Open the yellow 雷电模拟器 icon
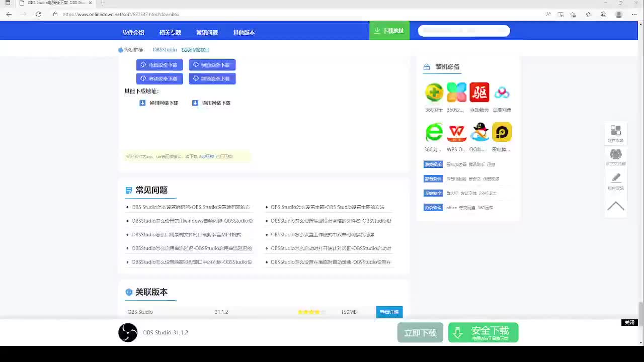The height and width of the screenshot is (362, 644). (502, 132)
